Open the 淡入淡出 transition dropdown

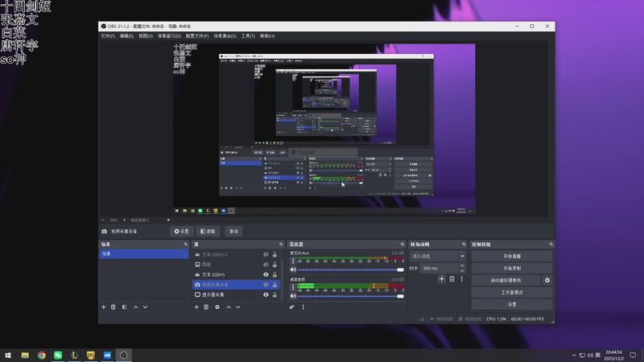(438, 256)
